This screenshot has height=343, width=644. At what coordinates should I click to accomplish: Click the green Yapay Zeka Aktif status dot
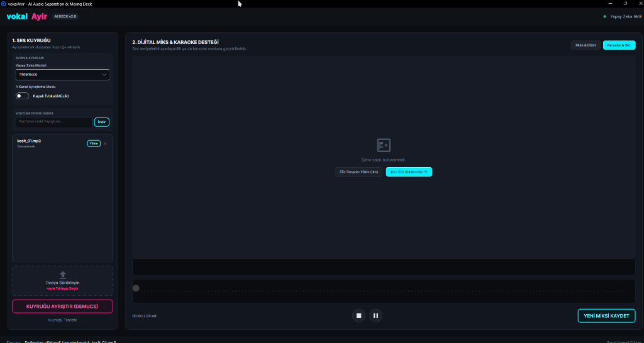pos(604,17)
